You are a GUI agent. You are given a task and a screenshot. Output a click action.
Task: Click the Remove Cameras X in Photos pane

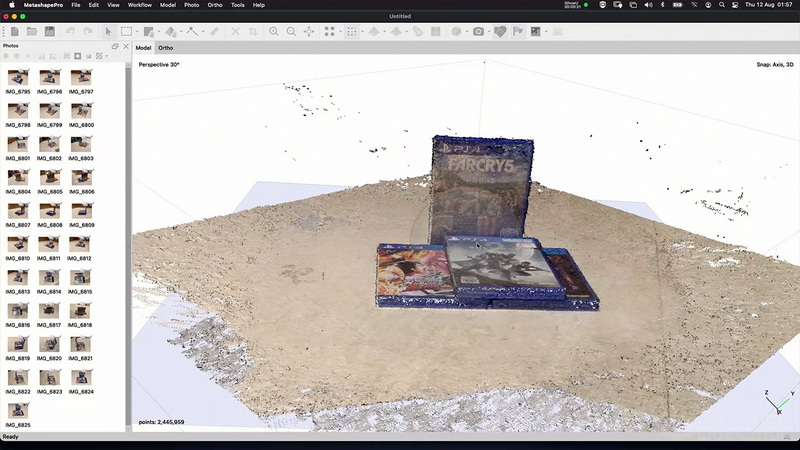pos(28,56)
